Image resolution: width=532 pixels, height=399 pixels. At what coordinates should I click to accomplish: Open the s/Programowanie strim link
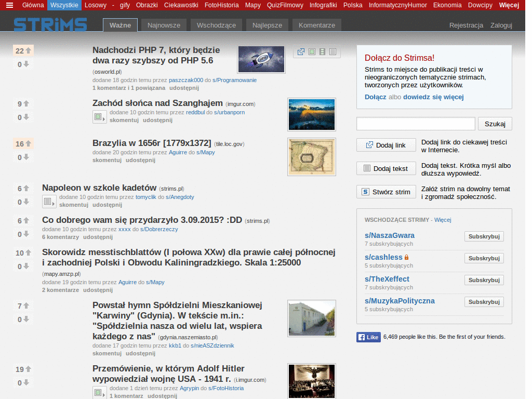tap(234, 80)
